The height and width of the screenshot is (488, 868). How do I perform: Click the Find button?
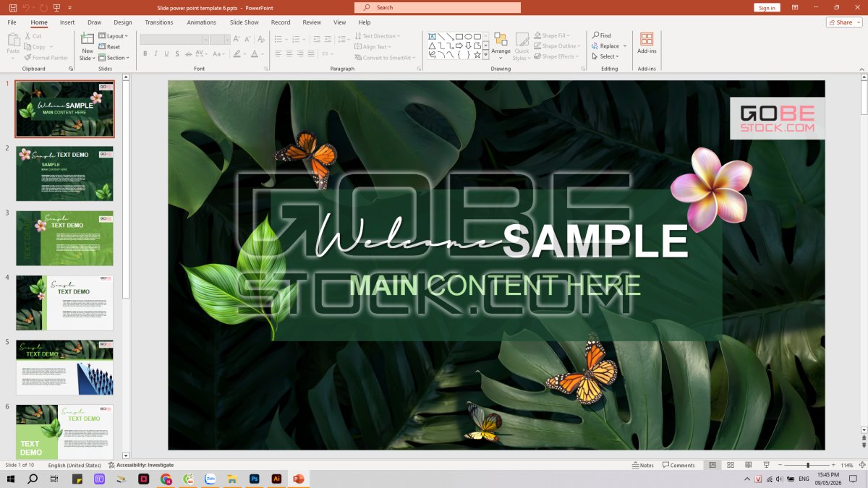pos(602,35)
